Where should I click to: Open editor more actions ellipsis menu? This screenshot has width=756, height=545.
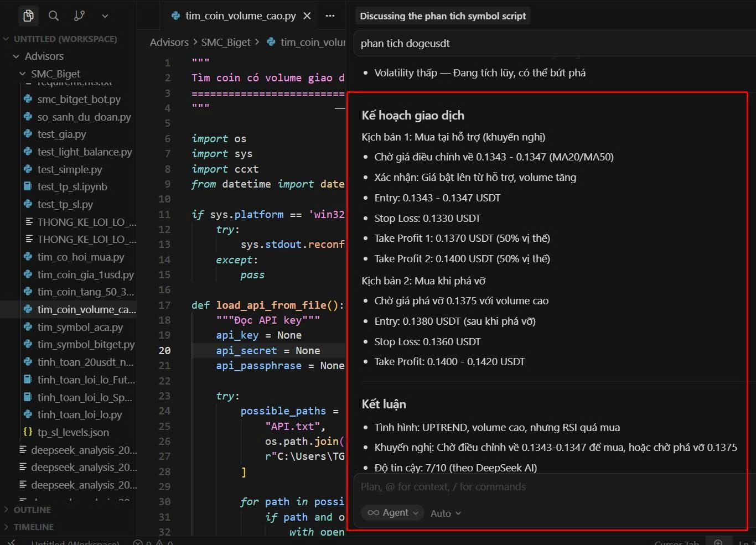point(330,16)
